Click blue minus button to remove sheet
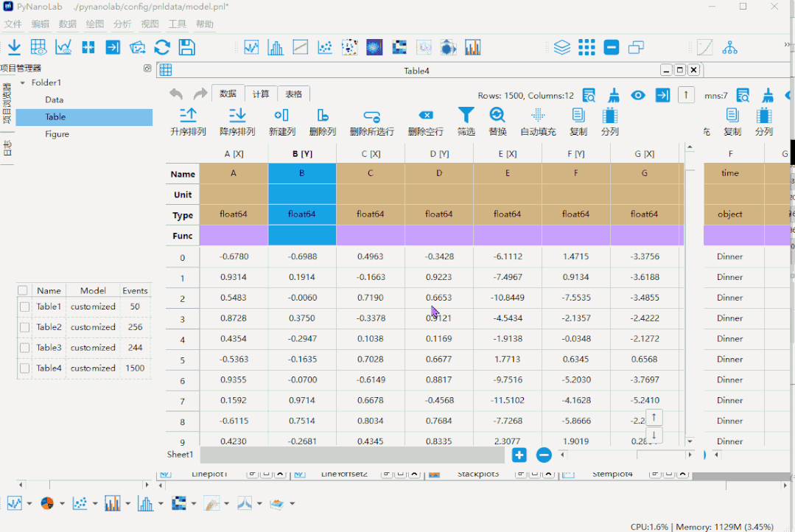 point(544,455)
